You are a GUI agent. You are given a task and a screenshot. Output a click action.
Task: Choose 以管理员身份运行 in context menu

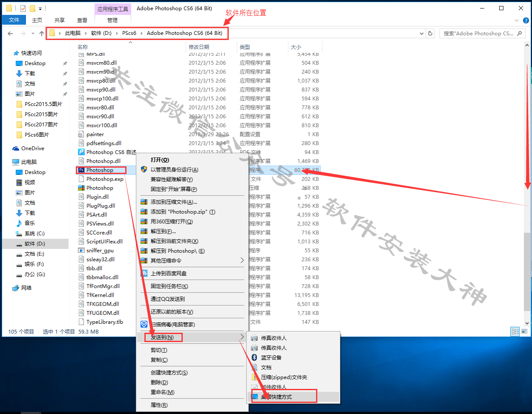[192, 169]
